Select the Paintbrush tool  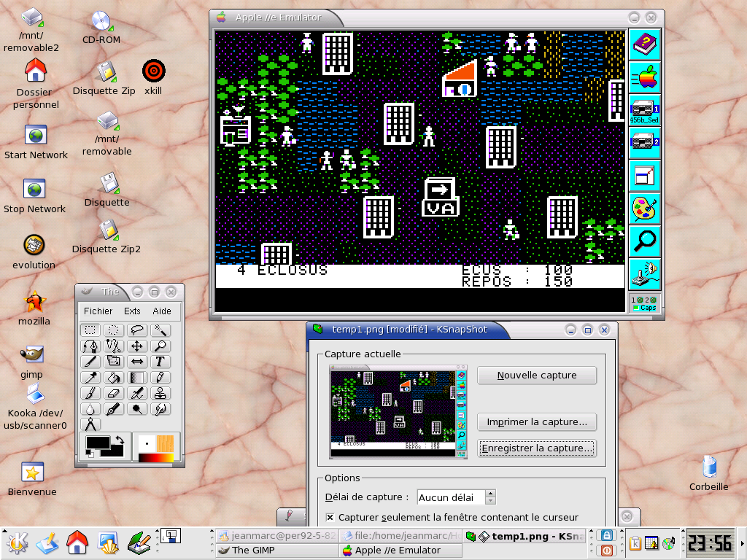[90, 393]
